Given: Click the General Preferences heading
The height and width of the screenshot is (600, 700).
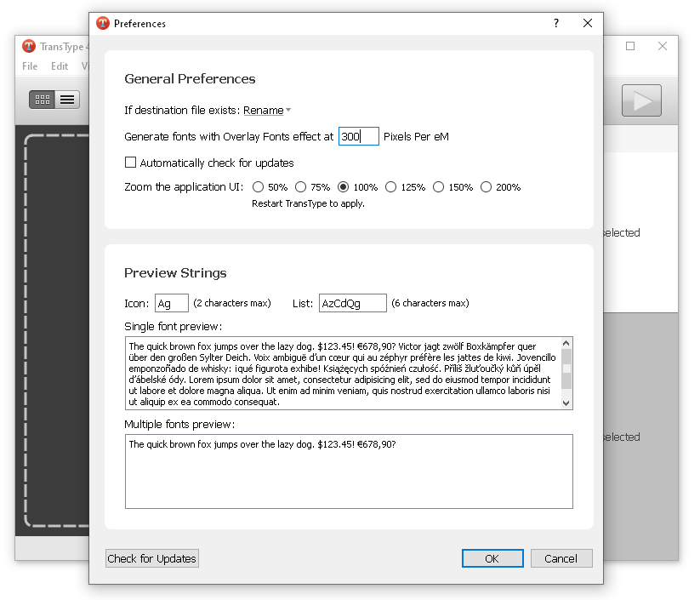Looking at the screenshot, I should tap(190, 79).
